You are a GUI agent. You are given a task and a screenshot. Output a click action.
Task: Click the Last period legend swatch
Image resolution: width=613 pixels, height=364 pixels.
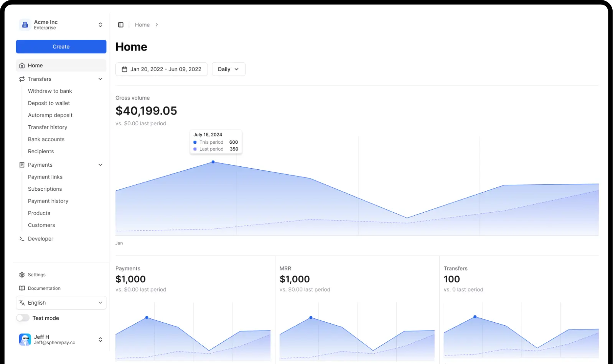coord(195,149)
